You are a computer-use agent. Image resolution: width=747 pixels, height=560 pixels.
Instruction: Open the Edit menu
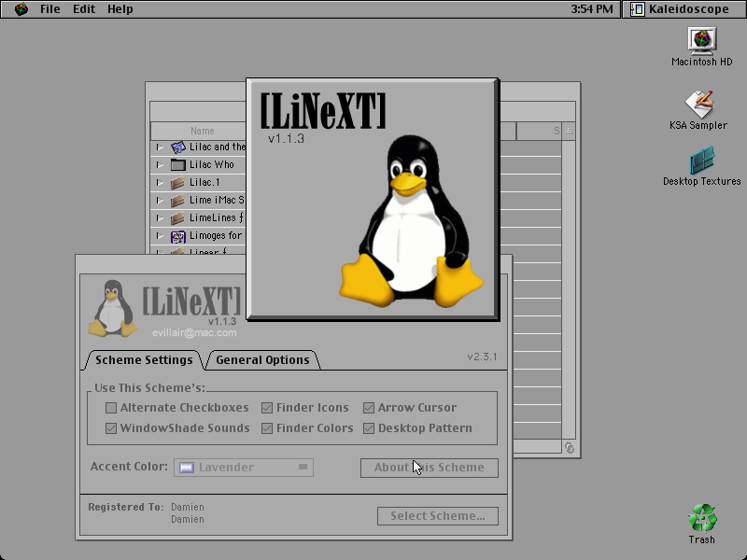tap(84, 9)
